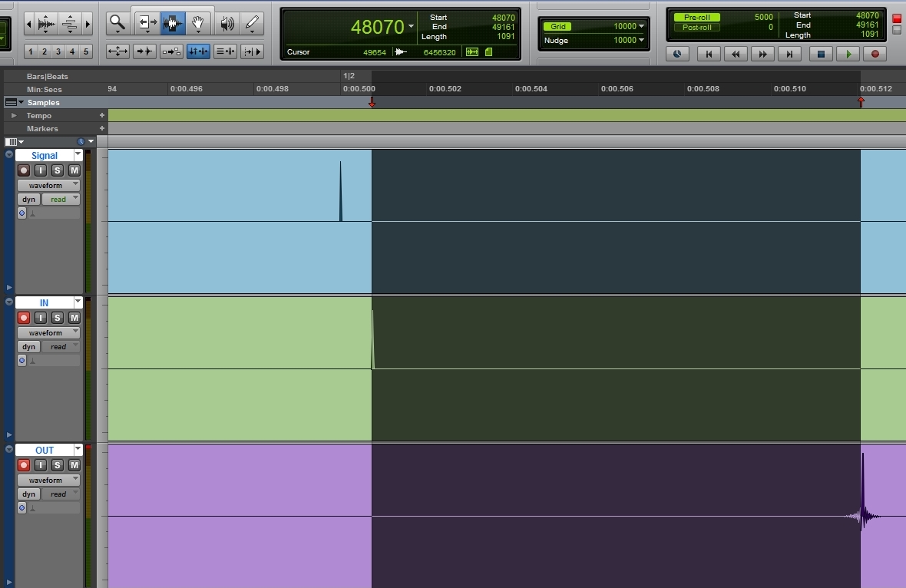Select the Scrubber speaker tool
The image size is (906, 588).
(x=226, y=24)
